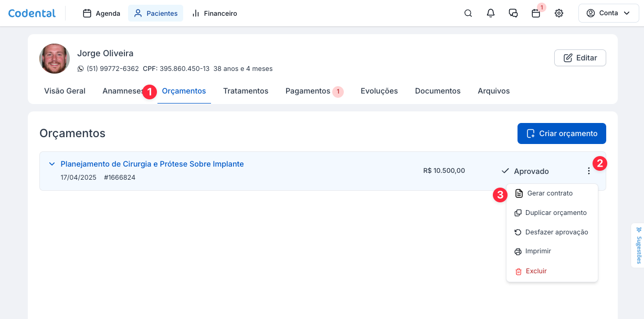Select Desfazer aprovação menu option
Viewport: 644px width, 319px height.
556,232
